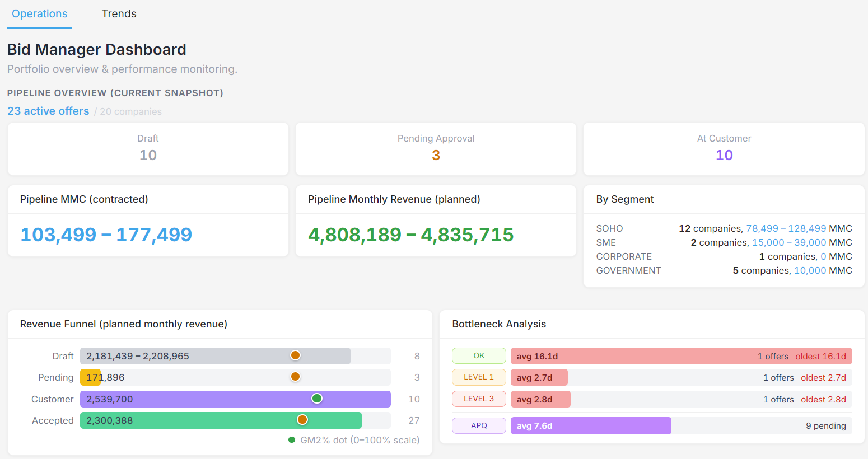
Task: Click the APQ bottleneck badge
Action: (479, 426)
